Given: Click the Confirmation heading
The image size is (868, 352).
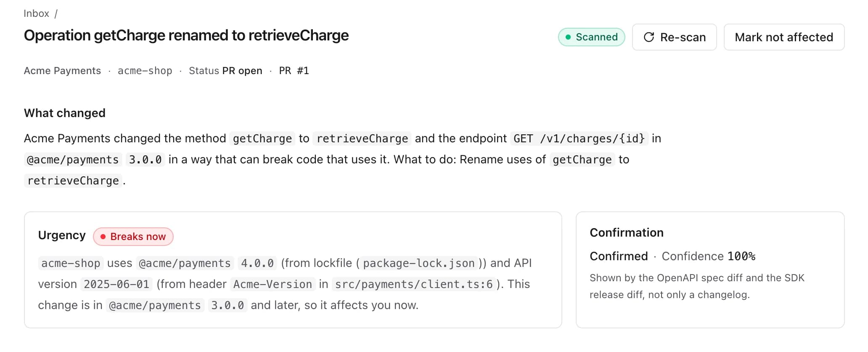Looking at the screenshot, I should pos(627,232).
